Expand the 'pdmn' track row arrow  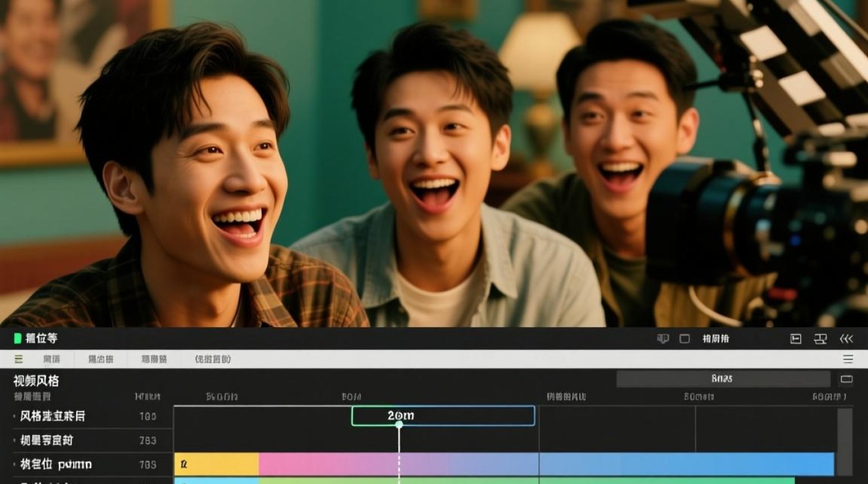15,465
